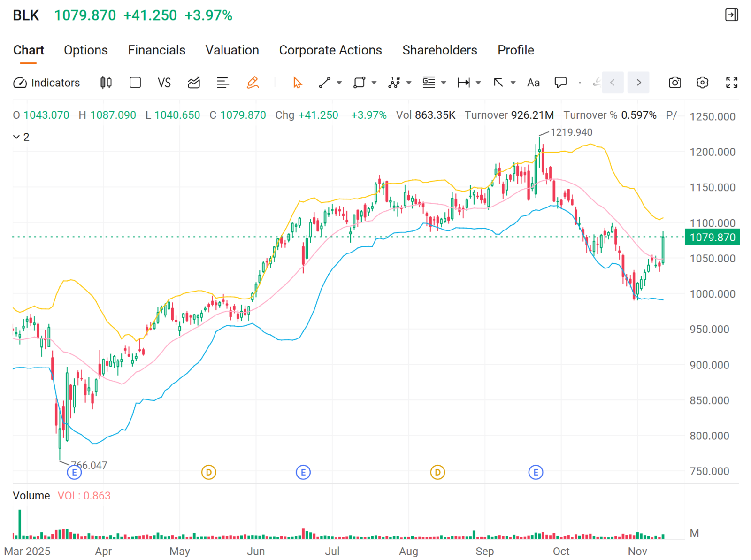The width and height of the screenshot is (751, 560).
Task: Enter fullscreen chart mode
Action: click(732, 83)
